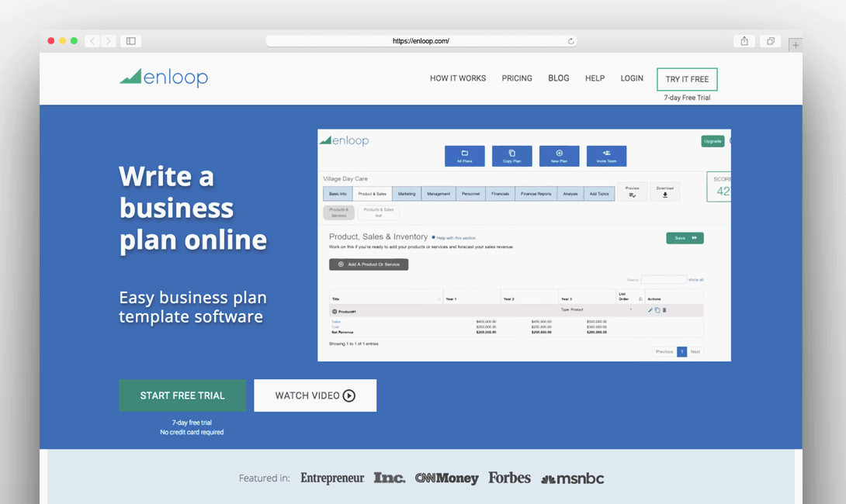Click the green Upgrade button
The image size is (846, 504).
click(713, 141)
